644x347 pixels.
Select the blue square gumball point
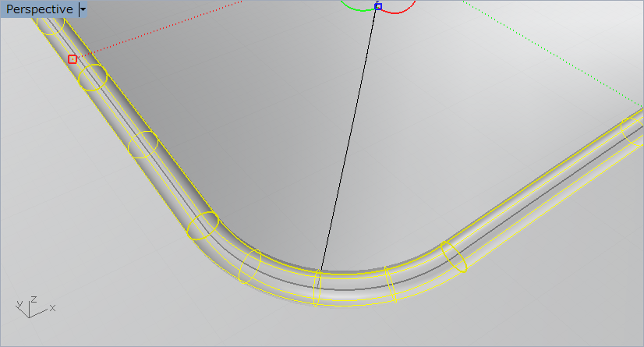378,6
